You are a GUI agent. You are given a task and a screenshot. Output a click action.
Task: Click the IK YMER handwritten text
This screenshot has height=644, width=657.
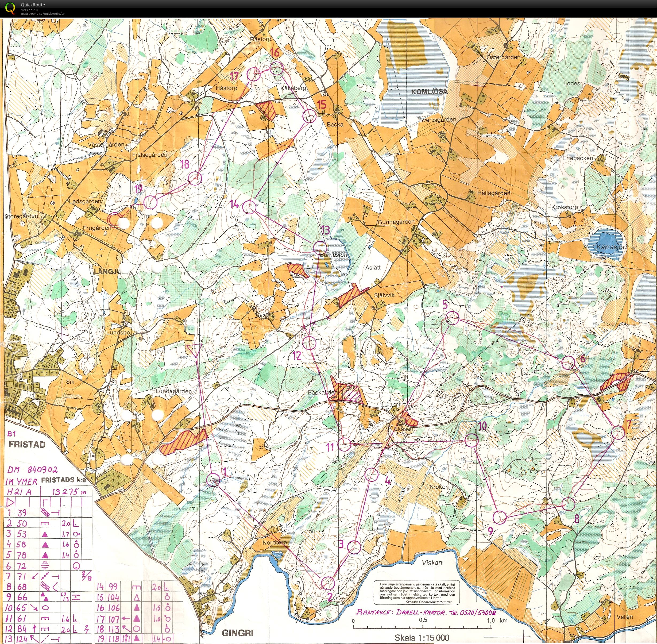[x=22, y=481]
